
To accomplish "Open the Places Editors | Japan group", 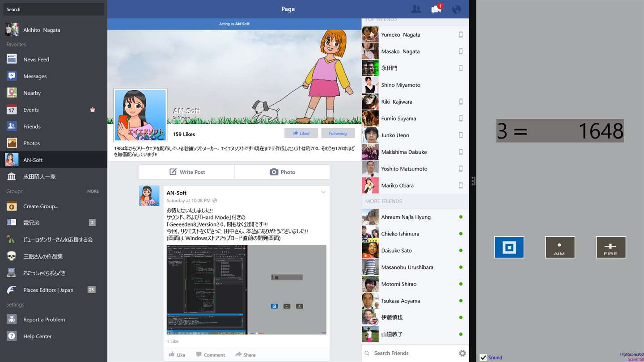I will click(x=54, y=290).
